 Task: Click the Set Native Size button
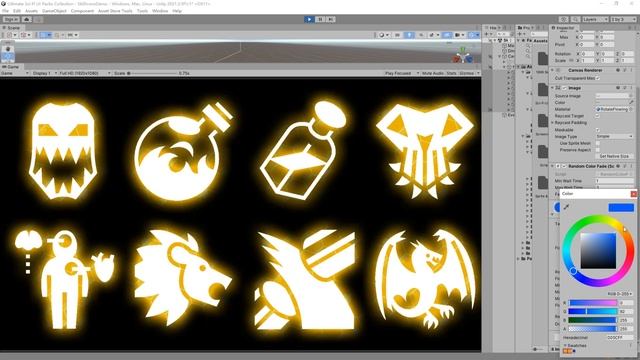tap(614, 156)
